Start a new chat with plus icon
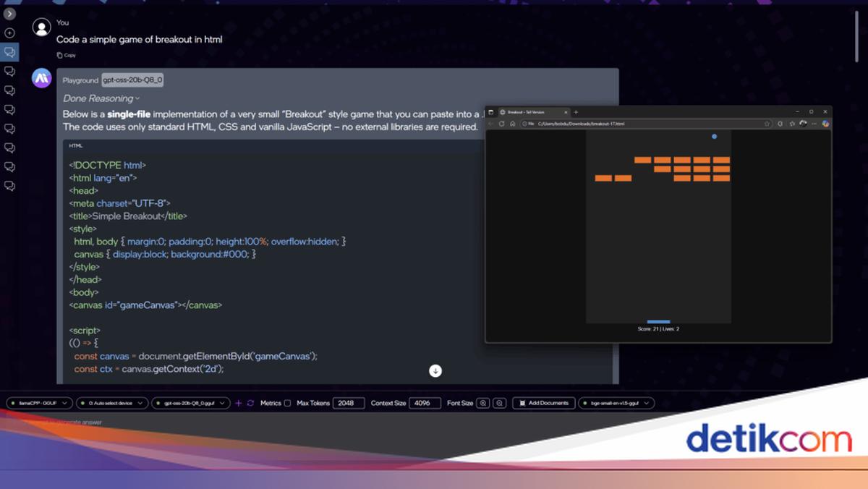This screenshot has width=868, height=489. [x=9, y=33]
